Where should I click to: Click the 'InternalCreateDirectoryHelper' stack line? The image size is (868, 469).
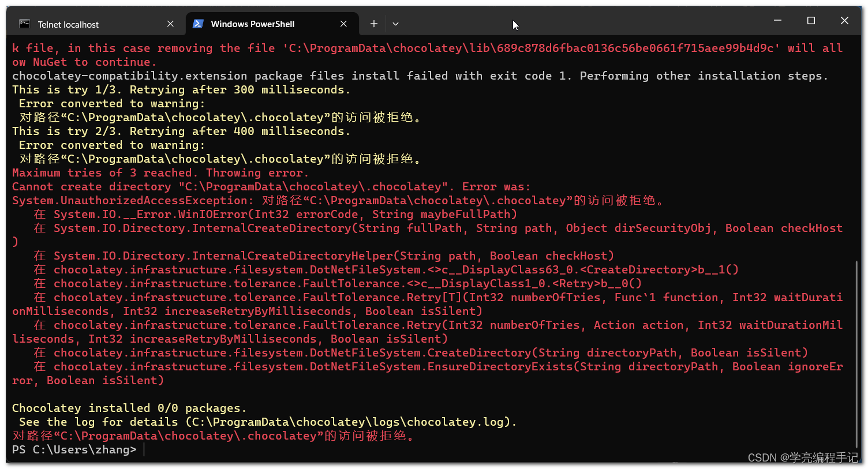[324, 256]
